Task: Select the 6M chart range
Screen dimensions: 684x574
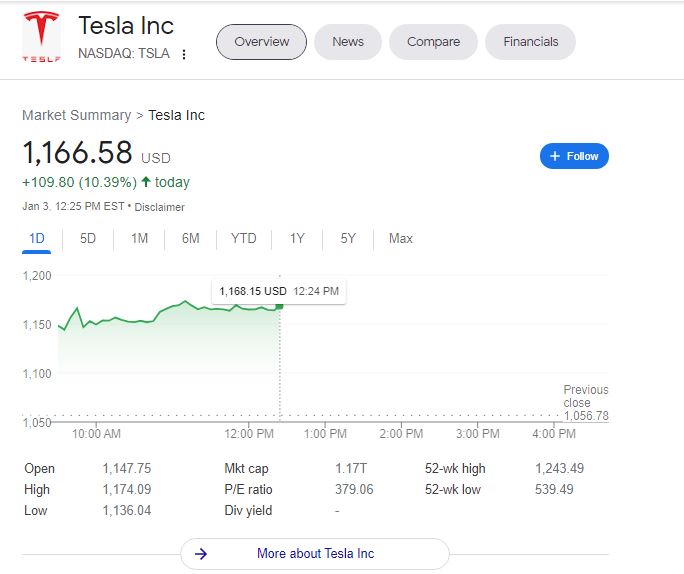Action: pos(190,238)
